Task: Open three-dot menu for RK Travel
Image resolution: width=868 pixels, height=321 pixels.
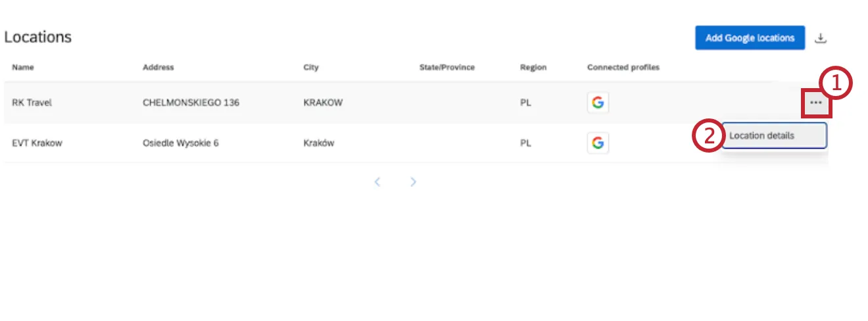Action: [x=816, y=103]
